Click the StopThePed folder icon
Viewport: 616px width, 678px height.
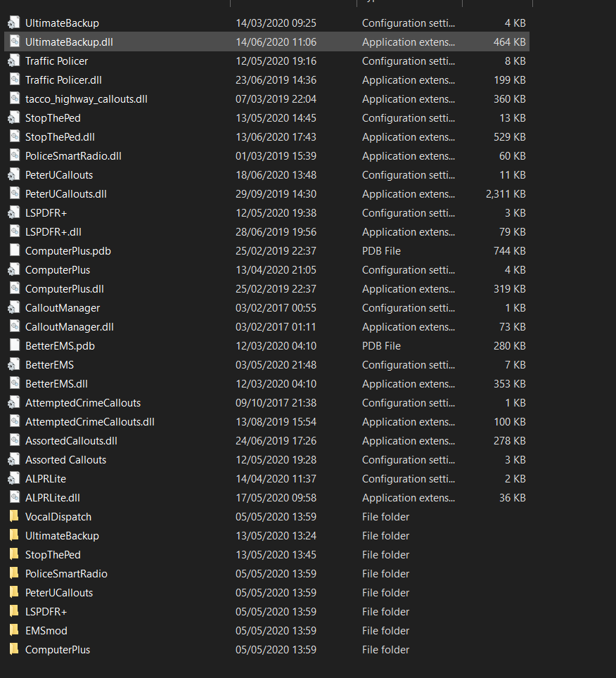tap(14, 555)
